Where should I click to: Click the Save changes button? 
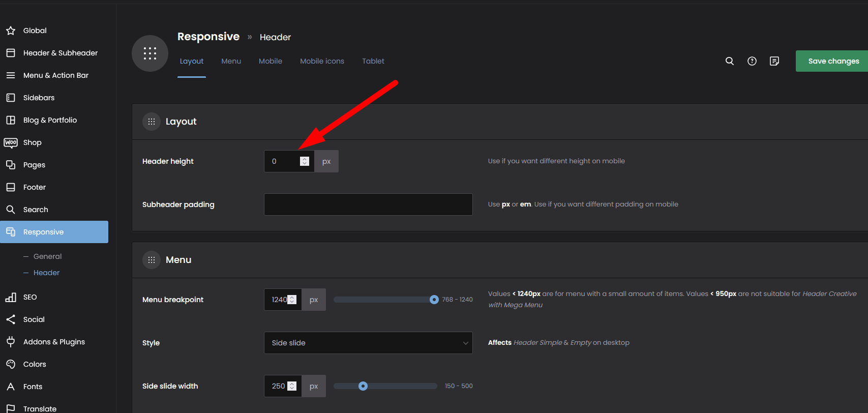click(x=833, y=61)
